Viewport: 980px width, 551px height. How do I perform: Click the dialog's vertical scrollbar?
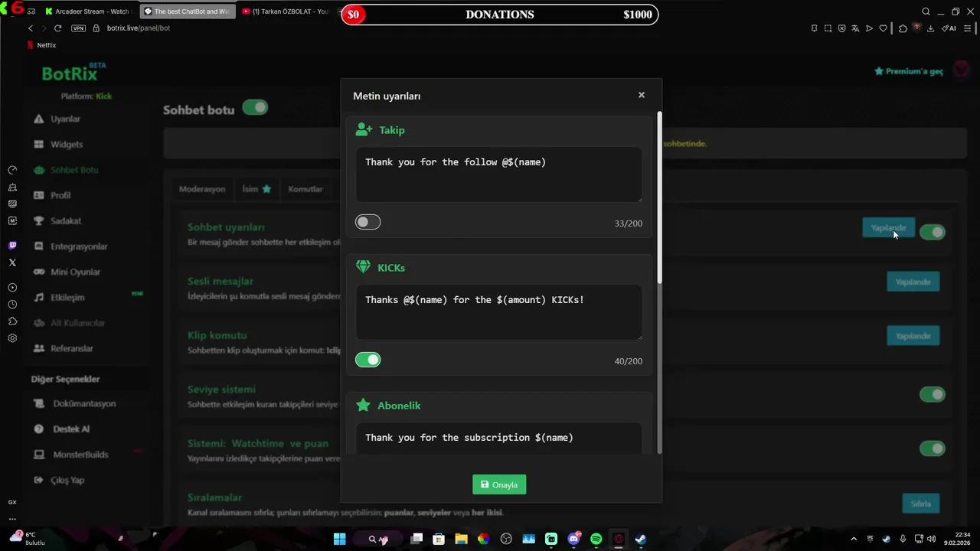(x=658, y=197)
